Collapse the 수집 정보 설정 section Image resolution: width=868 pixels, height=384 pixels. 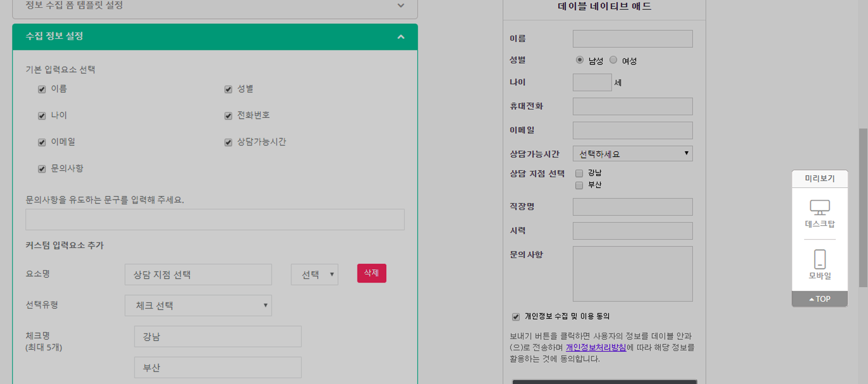click(401, 37)
